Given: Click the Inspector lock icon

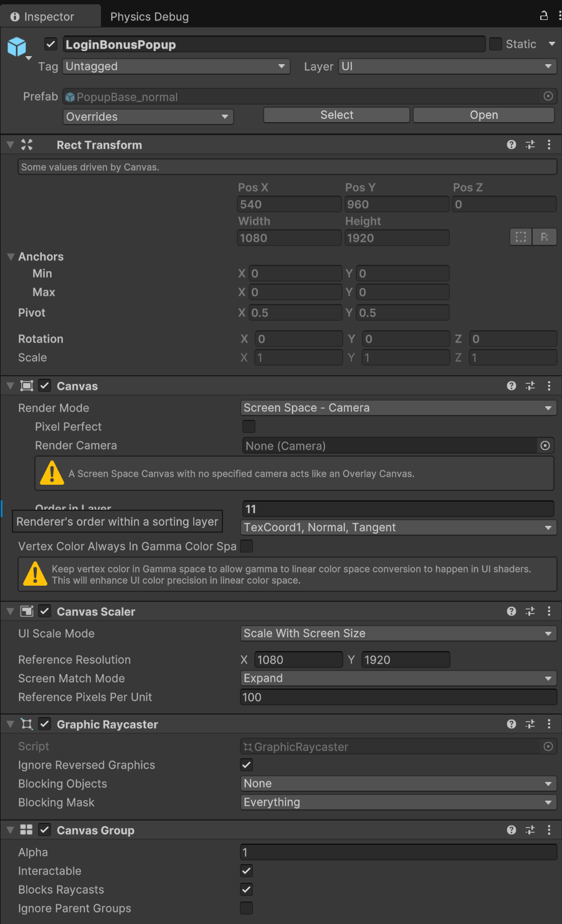Looking at the screenshot, I should point(543,16).
